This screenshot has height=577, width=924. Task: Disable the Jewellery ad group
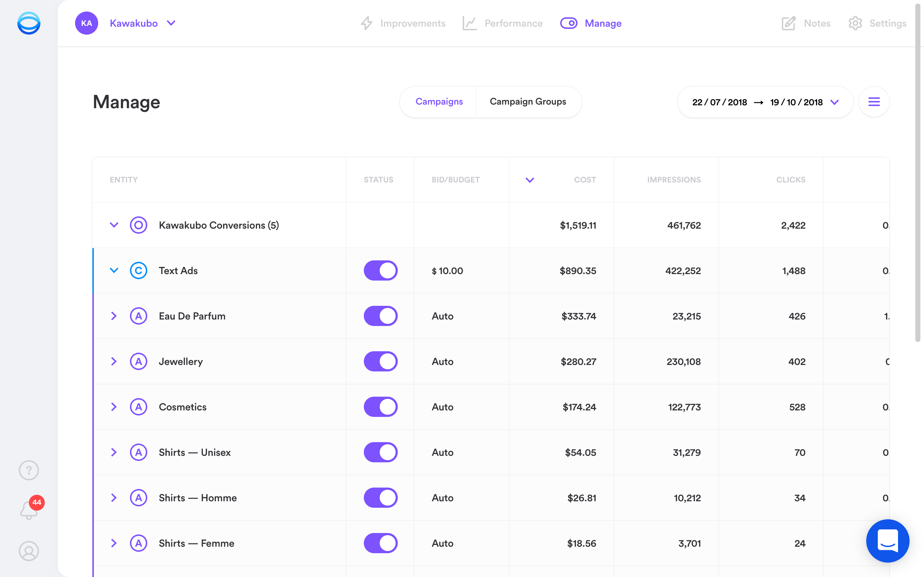pos(380,361)
